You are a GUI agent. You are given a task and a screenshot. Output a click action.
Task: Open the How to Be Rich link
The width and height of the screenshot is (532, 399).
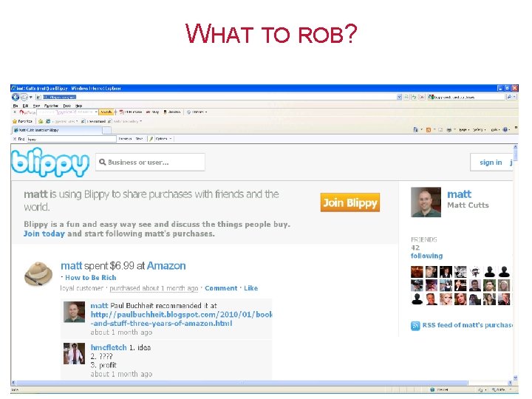click(91, 278)
